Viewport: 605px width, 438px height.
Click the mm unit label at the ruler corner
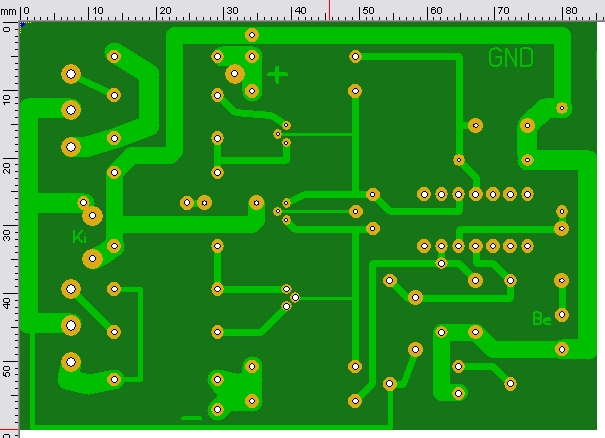[x=8, y=12]
